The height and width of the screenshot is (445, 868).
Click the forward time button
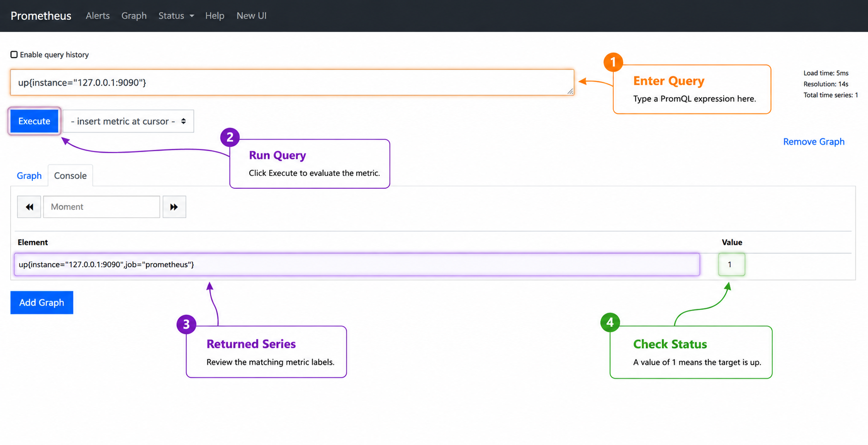click(x=174, y=207)
